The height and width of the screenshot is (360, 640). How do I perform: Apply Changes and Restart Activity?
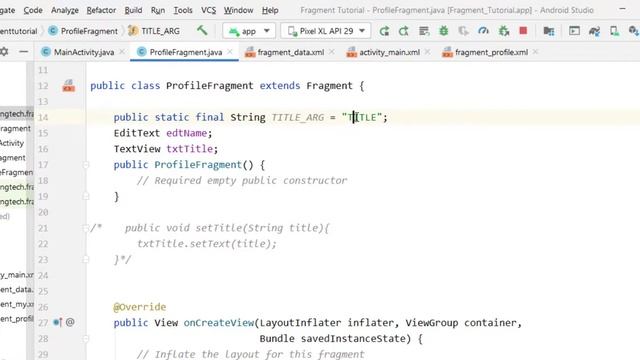click(404, 31)
